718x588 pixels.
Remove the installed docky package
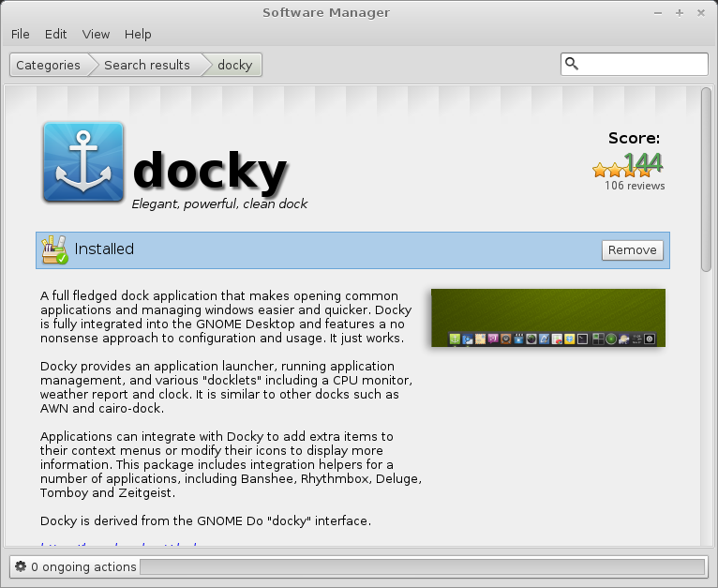633,250
